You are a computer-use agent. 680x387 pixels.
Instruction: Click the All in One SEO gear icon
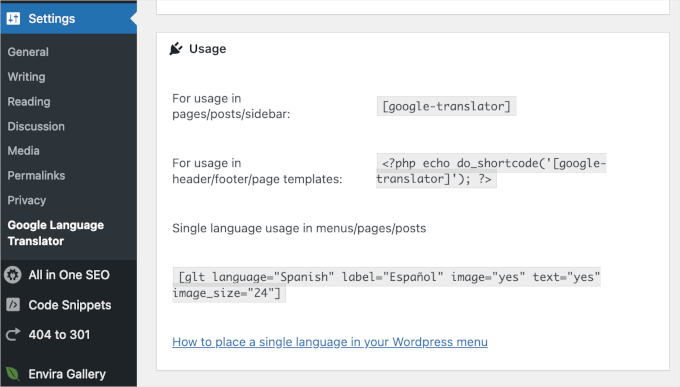pyautogui.click(x=13, y=275)
